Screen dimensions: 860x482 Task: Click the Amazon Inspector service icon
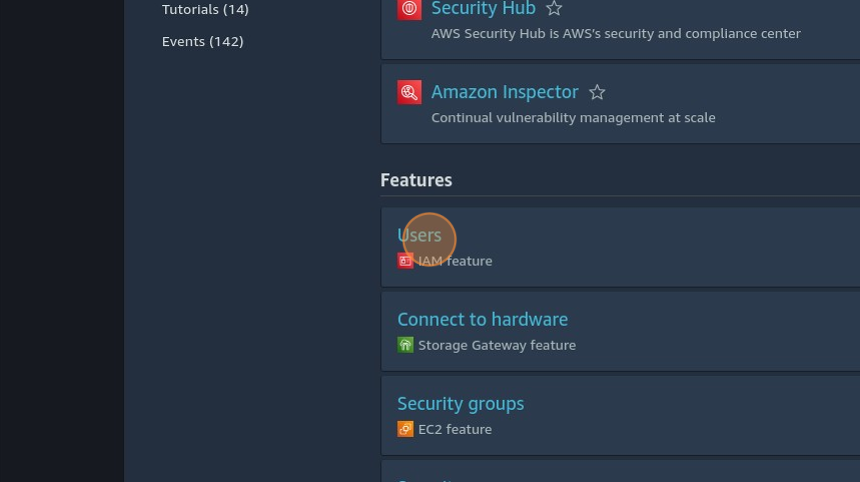click(409, 92)
